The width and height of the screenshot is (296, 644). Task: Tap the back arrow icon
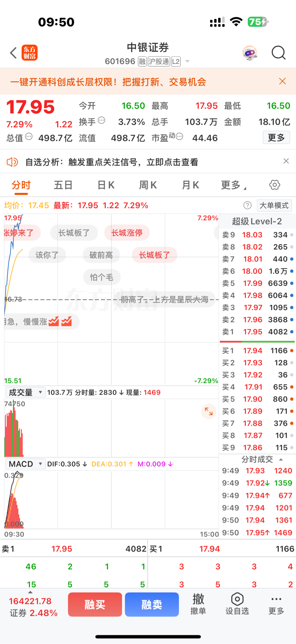tap(13, 53)
